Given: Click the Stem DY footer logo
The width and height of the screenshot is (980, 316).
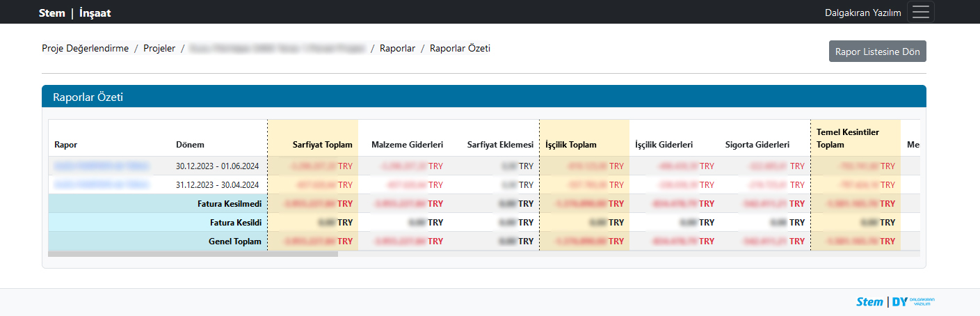Looking at the screenshot, I should pos(895,301).
